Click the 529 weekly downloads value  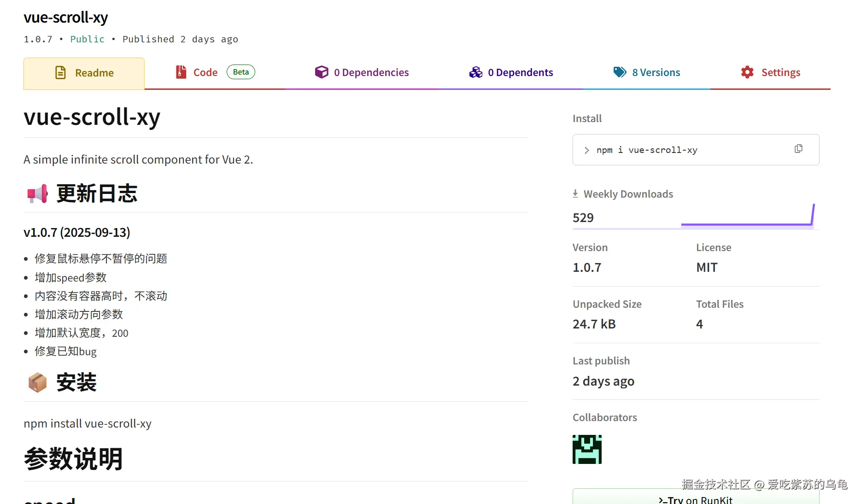pos(583,218)
